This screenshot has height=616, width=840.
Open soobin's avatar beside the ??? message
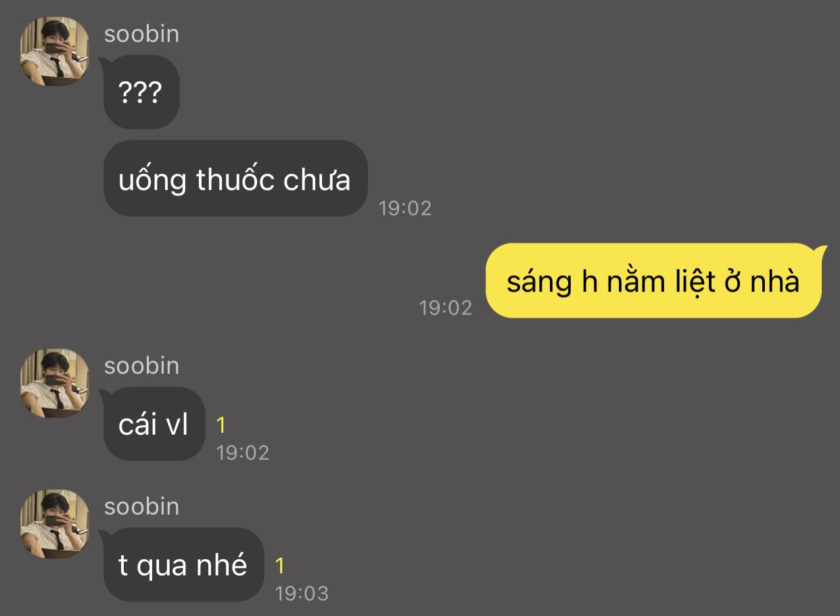[55, 51]
